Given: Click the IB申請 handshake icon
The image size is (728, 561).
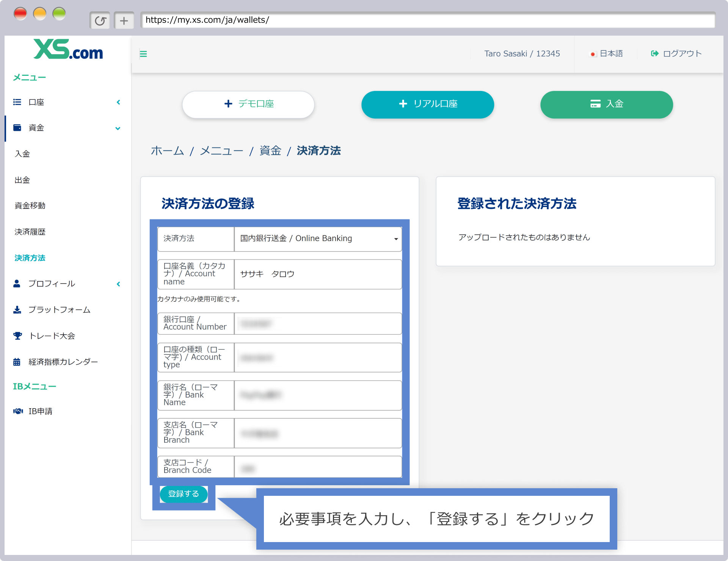Looking at the screenshot, I should 18,411.
